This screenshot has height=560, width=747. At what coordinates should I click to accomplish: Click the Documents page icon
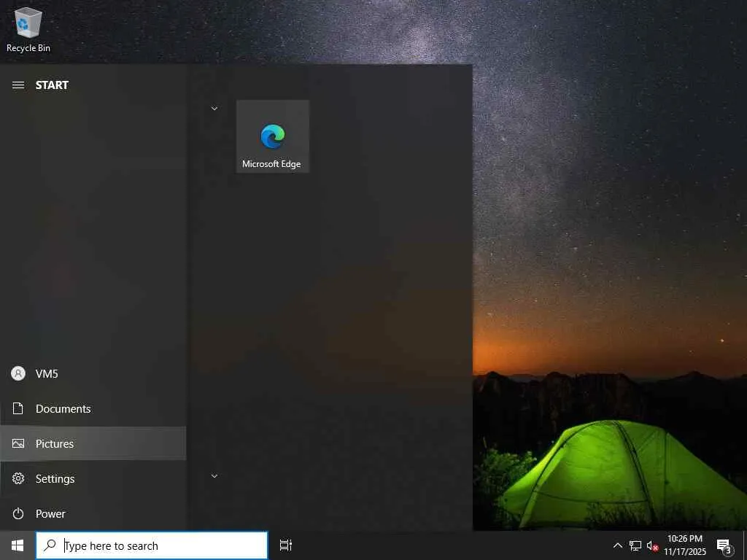pyautogui.click(x=18, y=408)
